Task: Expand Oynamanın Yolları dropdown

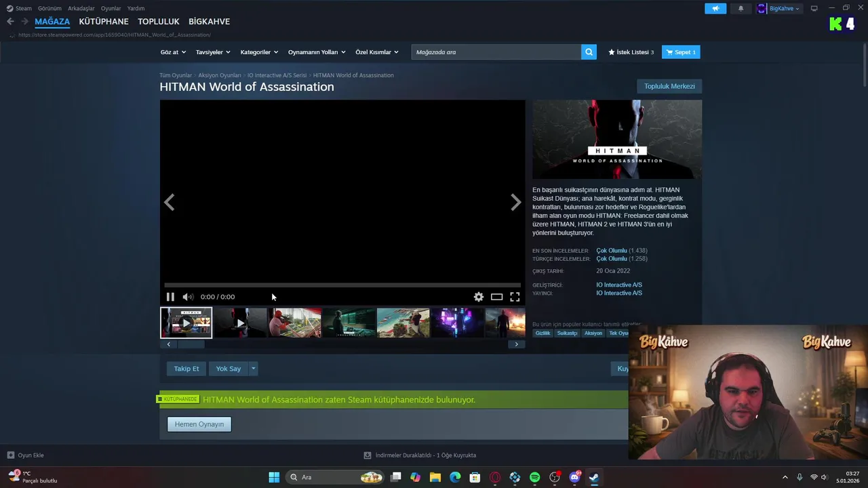Action: click(317, 52)
